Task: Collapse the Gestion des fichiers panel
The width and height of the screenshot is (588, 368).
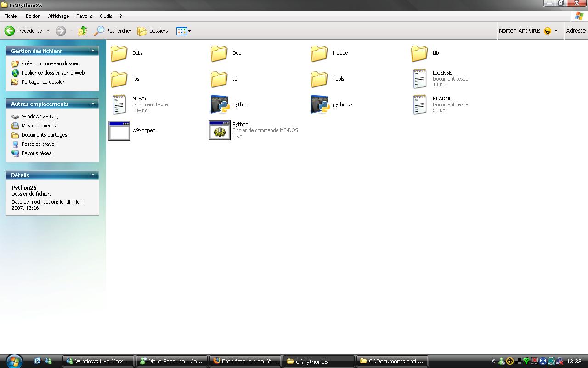Action: (93, 51)
